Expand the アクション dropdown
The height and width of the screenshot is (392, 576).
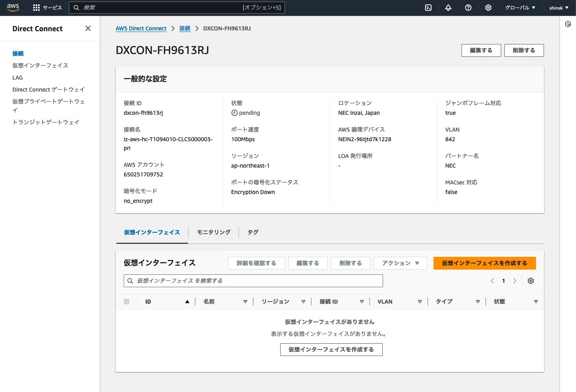coord(400,263)
